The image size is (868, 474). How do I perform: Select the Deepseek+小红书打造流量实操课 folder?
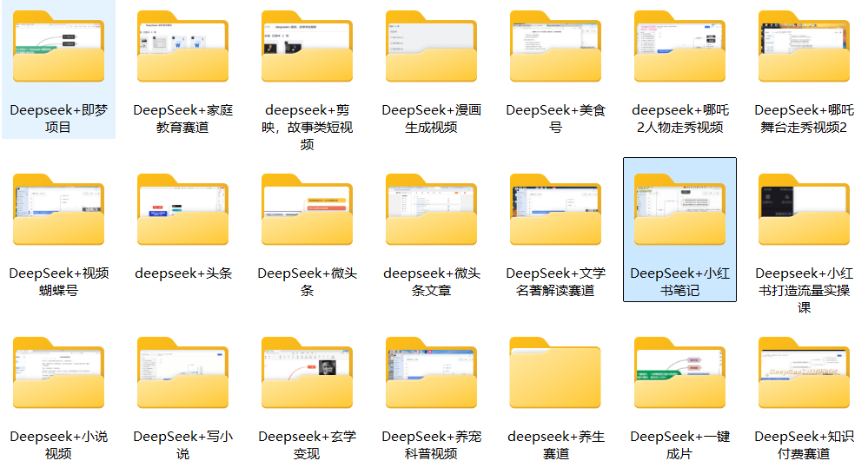[804, 211]
